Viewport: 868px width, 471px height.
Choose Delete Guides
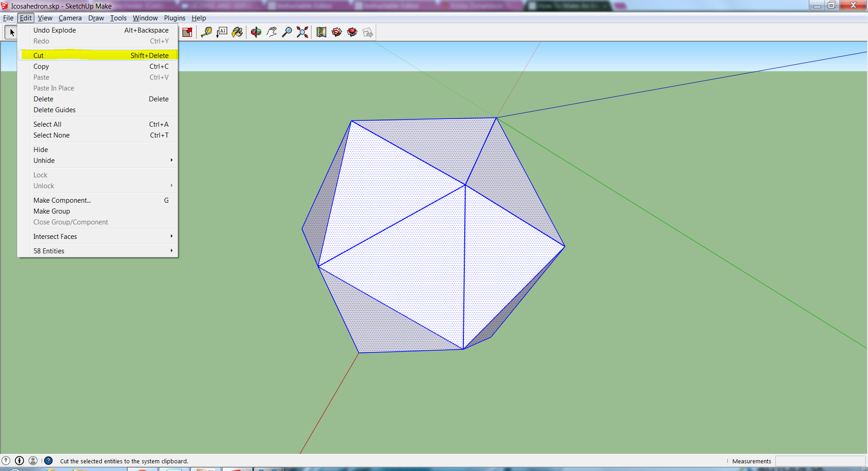click(x=98, y=110)
